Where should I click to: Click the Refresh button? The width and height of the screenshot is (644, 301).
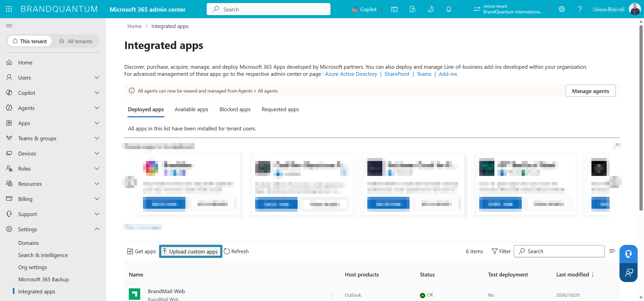[236, 251]
